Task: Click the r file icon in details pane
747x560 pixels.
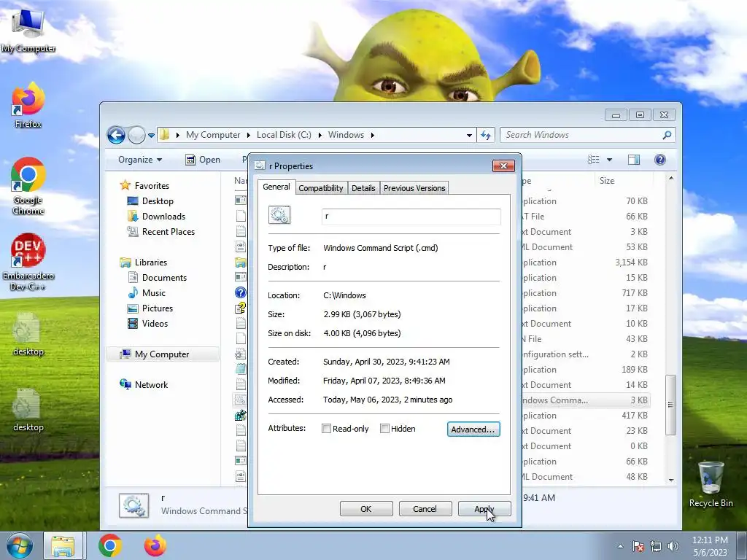Action: pos(134,506)
